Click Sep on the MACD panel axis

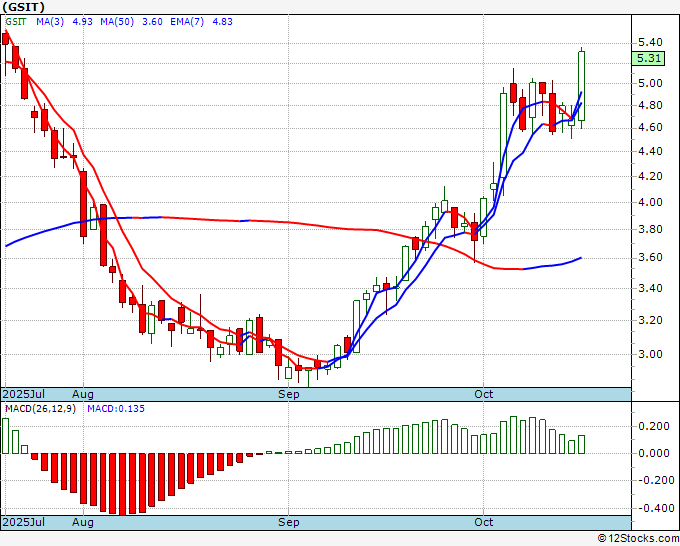tap(288, 522)
